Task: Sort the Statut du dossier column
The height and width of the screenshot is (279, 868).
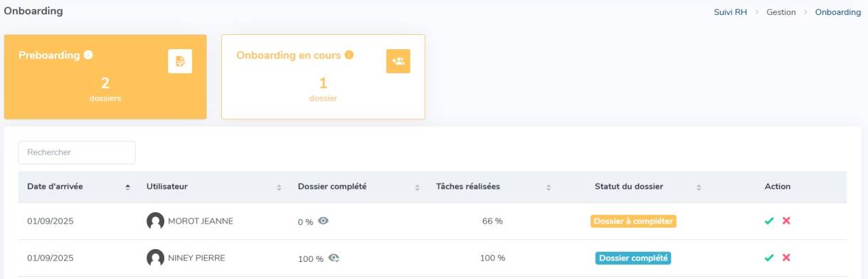Action: [x=699, y=187]
